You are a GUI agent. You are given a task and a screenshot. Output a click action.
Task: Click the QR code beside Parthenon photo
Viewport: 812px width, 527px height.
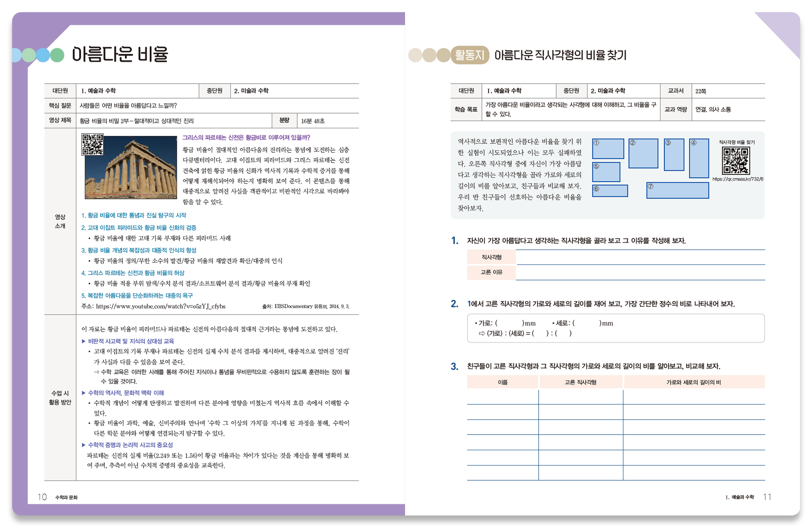click(x=92, y=144)
